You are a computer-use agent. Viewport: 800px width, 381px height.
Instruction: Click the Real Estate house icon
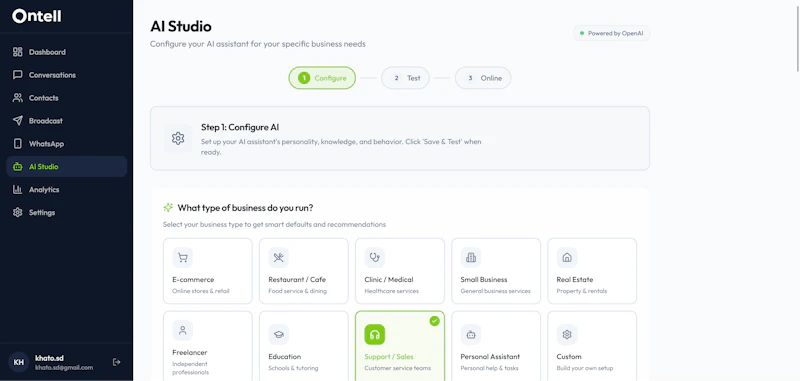567,258
